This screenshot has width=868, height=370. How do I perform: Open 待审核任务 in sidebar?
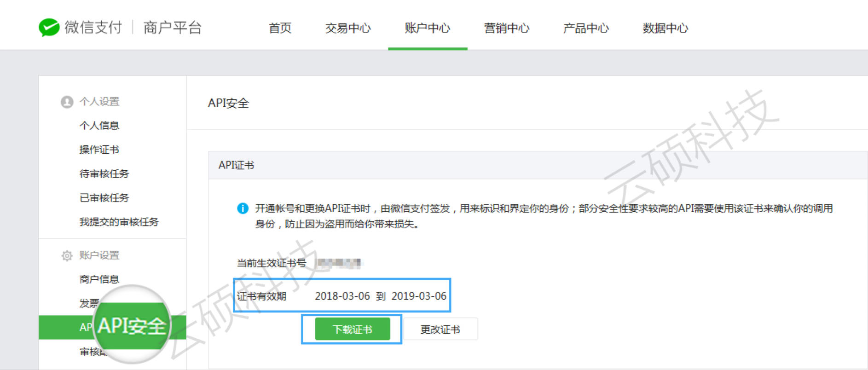pyautogui.click(x=104, y=174)
